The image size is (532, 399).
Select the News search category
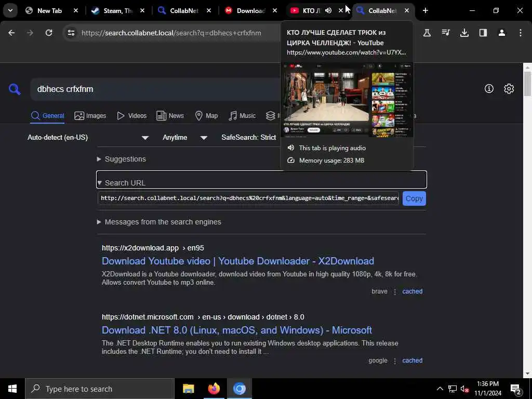point(170,116)
